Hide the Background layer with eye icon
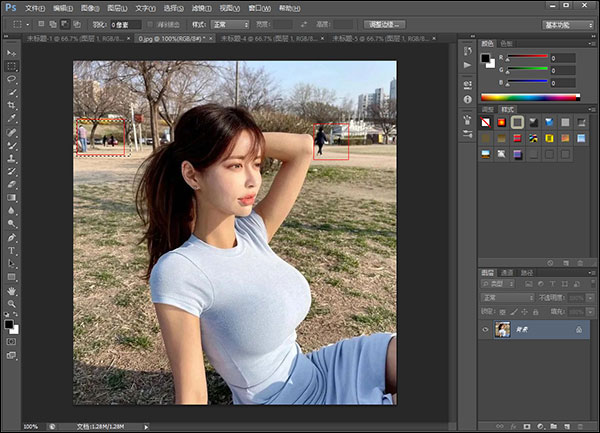The image size is (600, 433). coord(486,329)
